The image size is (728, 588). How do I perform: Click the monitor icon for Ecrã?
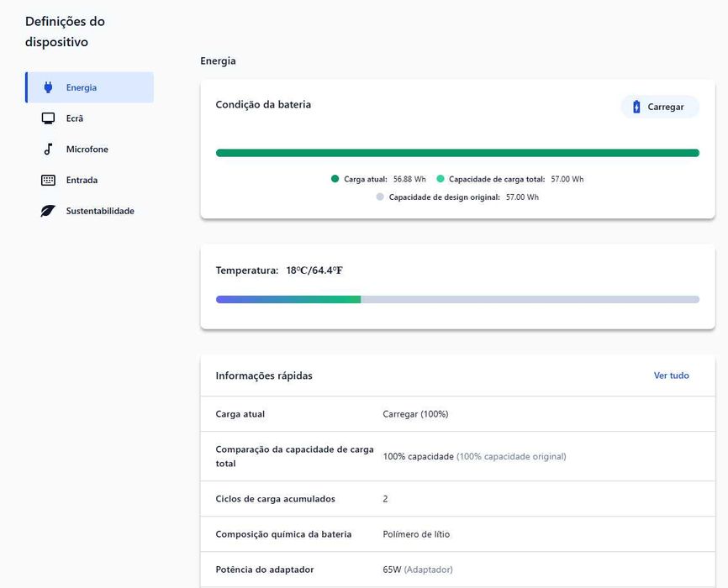point(48,118)
